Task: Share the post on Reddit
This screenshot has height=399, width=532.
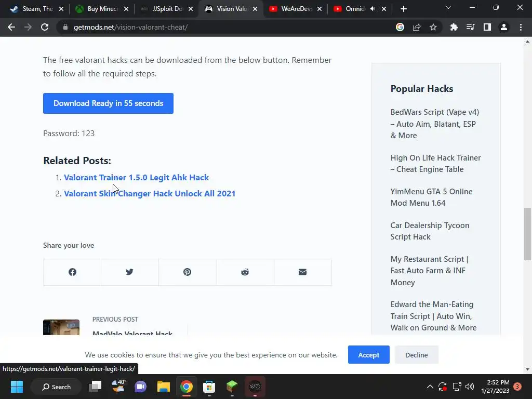Action: (245, 272)
